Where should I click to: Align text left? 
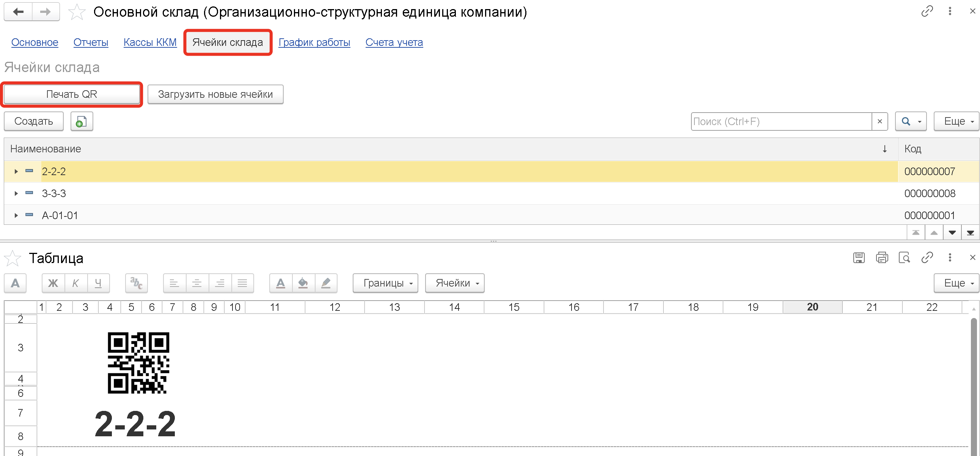pos(174,283)
